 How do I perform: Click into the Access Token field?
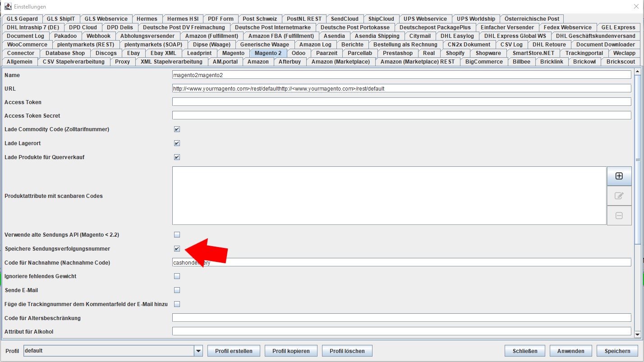(x=401, y=102)
